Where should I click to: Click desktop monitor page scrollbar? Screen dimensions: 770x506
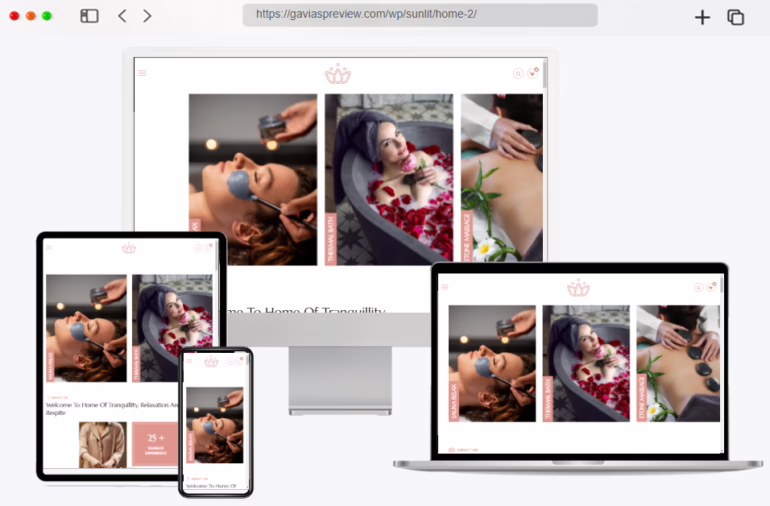coord(545,75)
